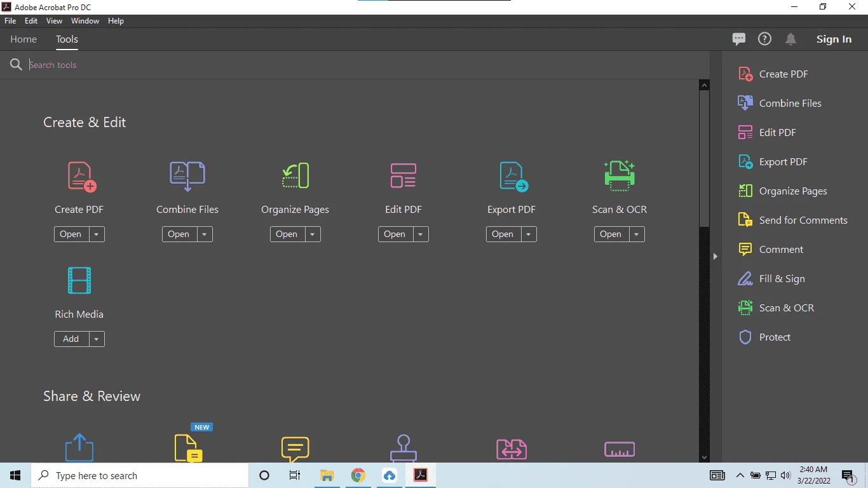Open the chat messages icon near Sign In
This screenshot has height=488, width=868.
(739, 39)
